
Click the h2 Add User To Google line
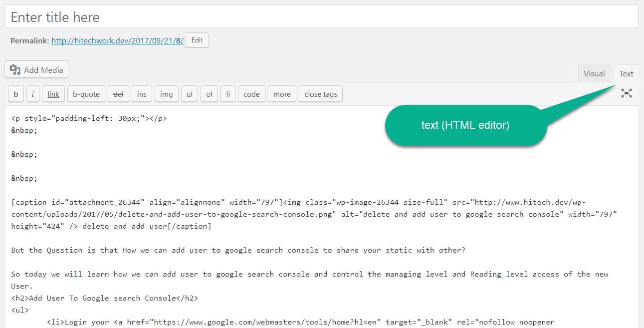105,298
